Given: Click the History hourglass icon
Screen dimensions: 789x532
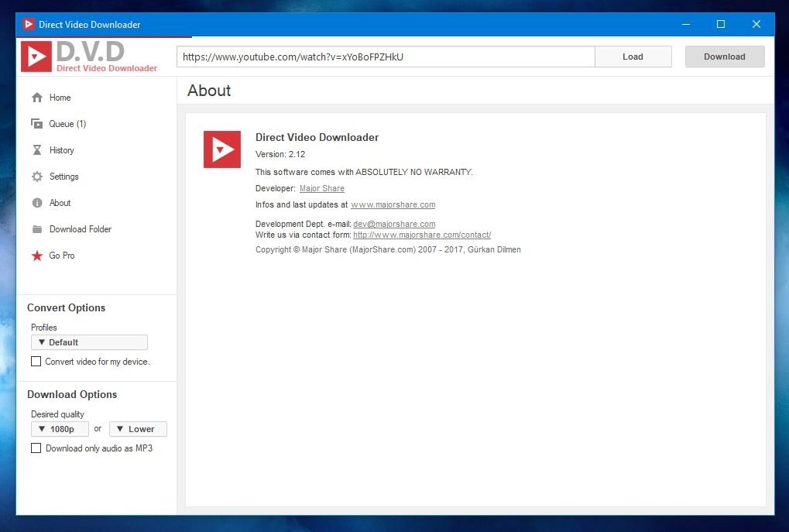Looking at the screenshot, I should [x=37, y=150].
